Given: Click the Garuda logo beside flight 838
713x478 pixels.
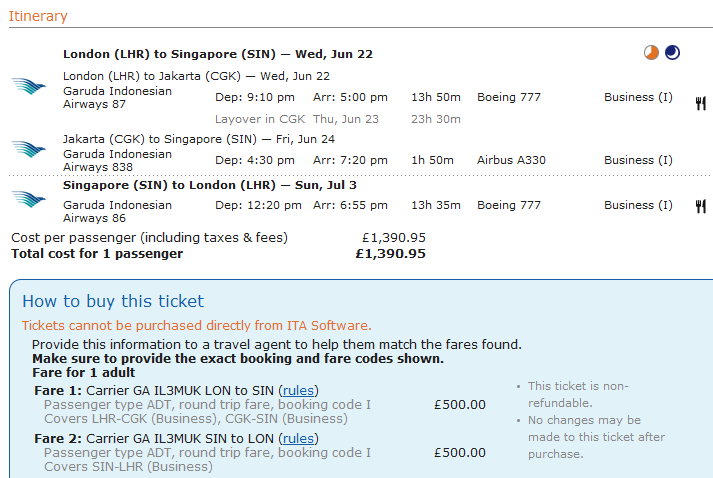Looking at the screenshot, I should 29,149.
